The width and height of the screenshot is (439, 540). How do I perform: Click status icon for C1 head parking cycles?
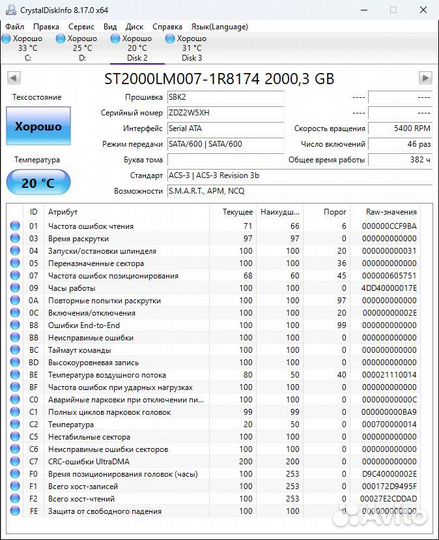click(15, 412)
